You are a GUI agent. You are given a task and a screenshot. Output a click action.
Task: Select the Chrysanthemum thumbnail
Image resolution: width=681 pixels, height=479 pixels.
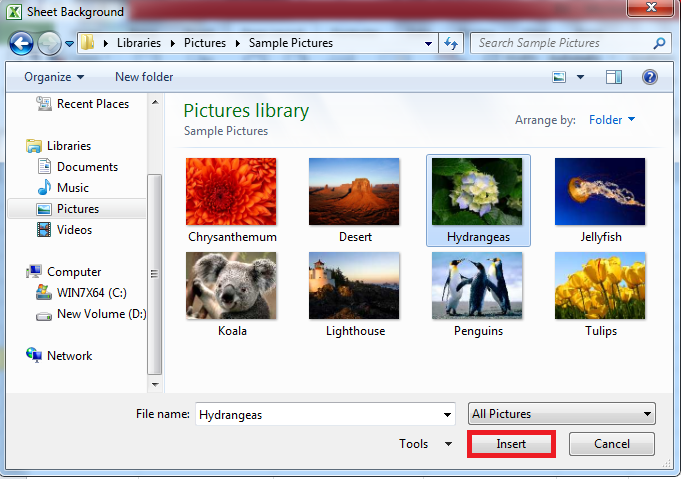click(231, 192)
